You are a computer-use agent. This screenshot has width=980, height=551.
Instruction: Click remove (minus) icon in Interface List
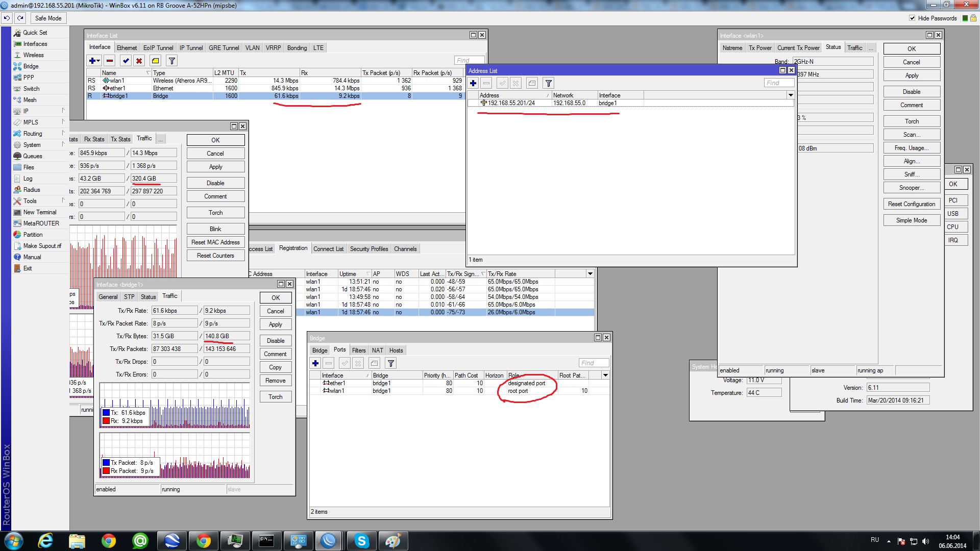(x=110, y=61)
